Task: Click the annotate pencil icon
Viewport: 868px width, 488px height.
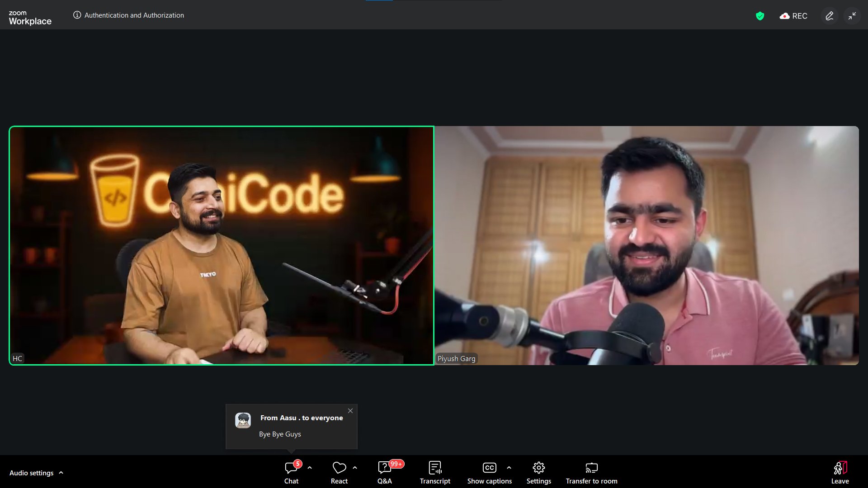Action: pyautogui.click(x=829, y=16)
